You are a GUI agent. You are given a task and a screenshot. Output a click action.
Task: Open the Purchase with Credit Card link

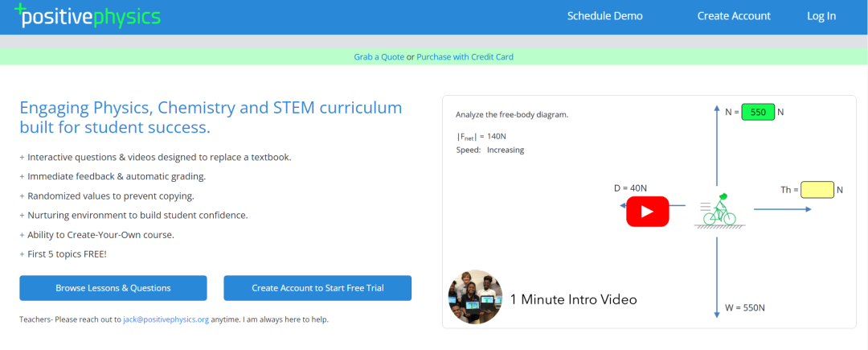click(x=465, y=57)
